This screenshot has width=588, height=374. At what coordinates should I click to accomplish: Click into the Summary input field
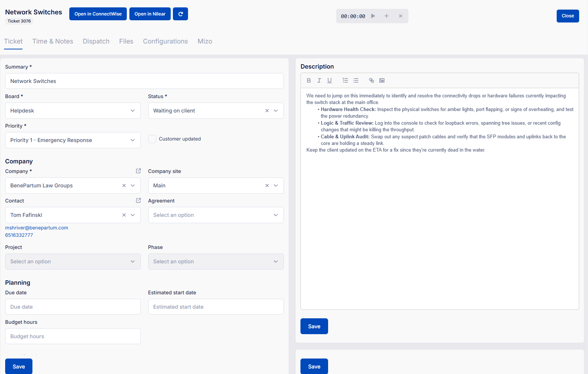pyautogui.click(x=144, y=81)
